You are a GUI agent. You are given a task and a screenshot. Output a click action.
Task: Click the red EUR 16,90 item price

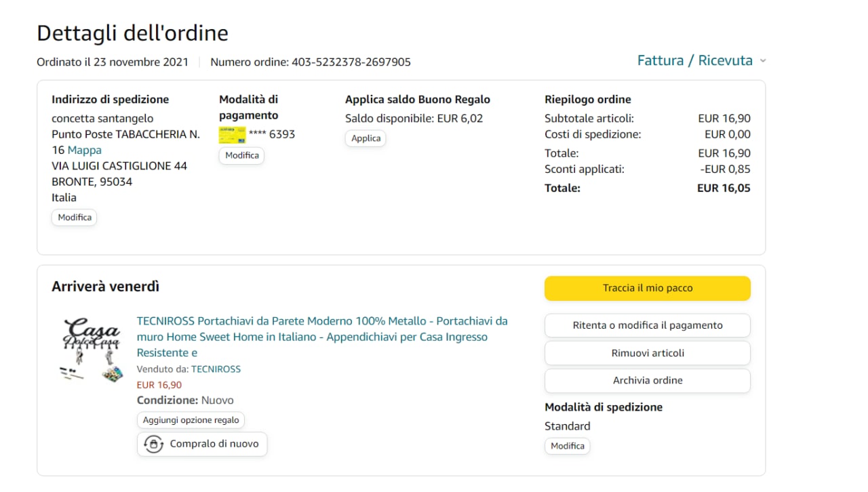(x=159, y=385)
